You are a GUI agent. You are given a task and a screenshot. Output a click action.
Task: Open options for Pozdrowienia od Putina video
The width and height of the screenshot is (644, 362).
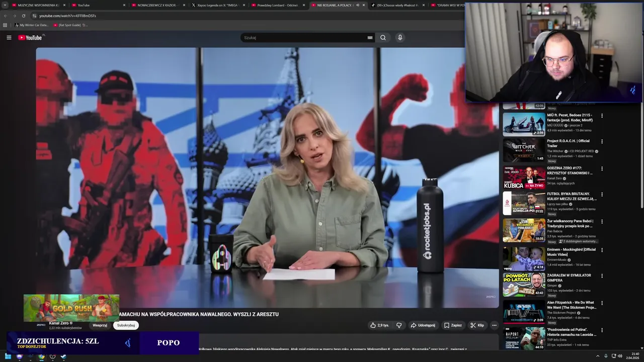point(602,330)
